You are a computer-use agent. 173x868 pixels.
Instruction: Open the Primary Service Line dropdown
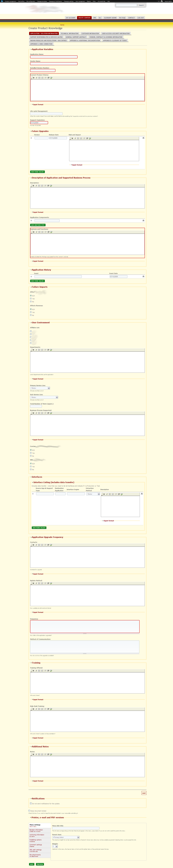tap(40, 388)
